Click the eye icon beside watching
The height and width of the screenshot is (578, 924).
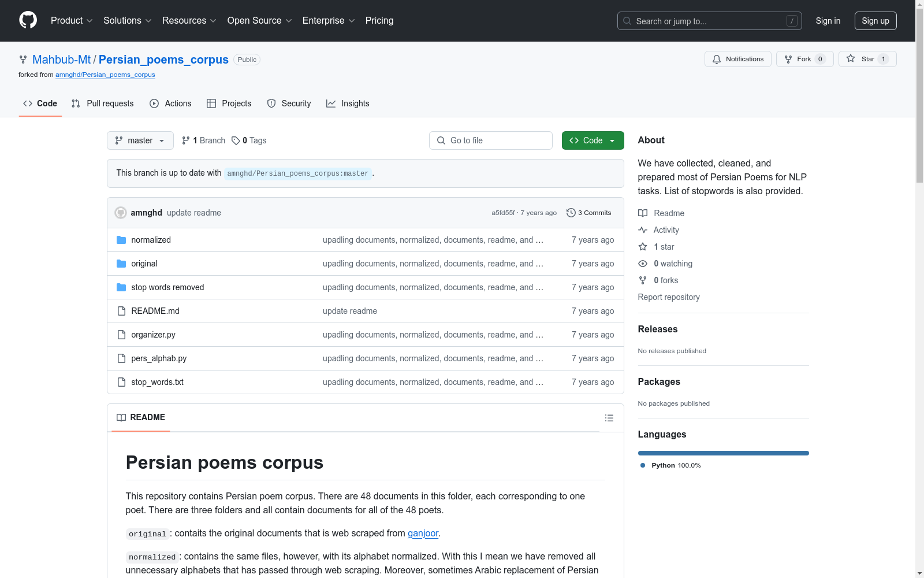[x=643, y=264]
